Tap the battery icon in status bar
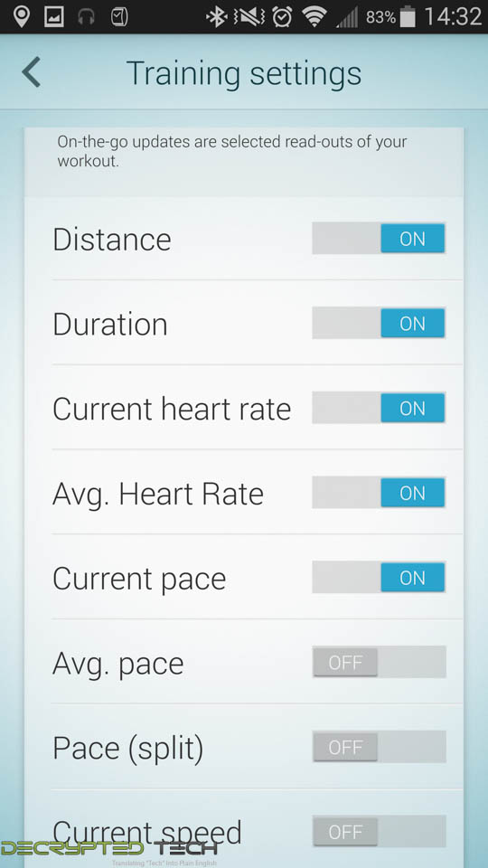Image resolution: width=488 pixels, height=868 pixels. coord(408,17)
